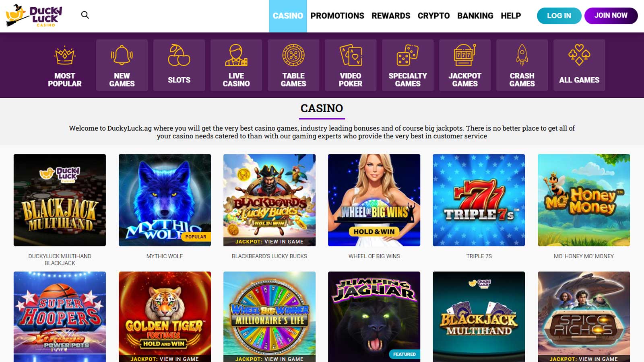Image resolution: width=644 pixels, height=362 pixels.
Task: Open the Promotions menu item
Action: pos(337,16)
